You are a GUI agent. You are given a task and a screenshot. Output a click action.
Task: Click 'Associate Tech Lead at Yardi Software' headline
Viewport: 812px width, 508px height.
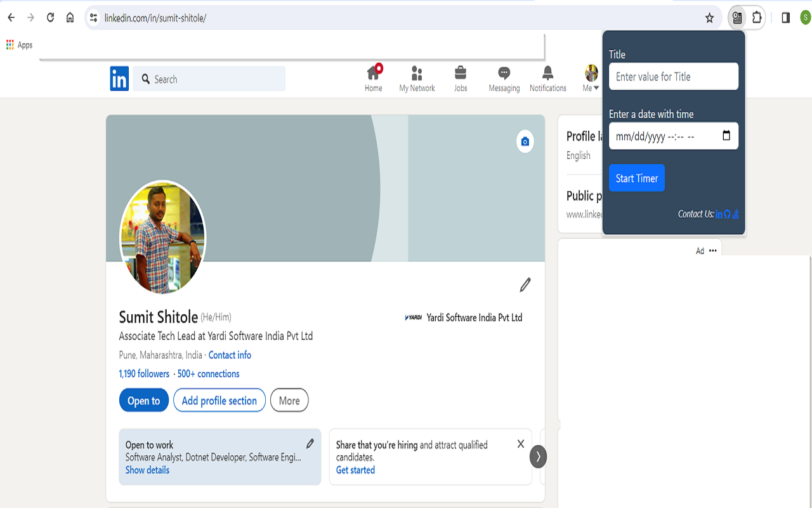(x=216, y=336)
